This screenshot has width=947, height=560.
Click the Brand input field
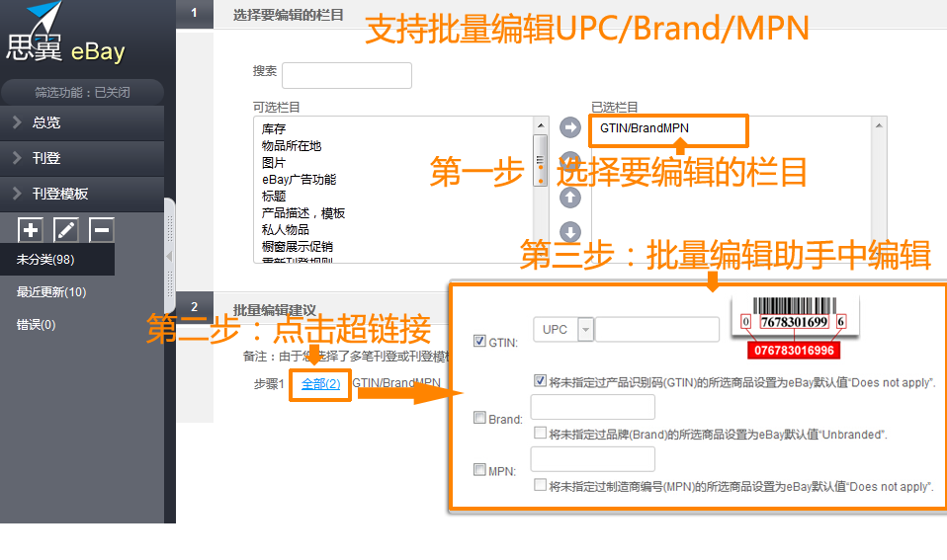tap(592, 407)
